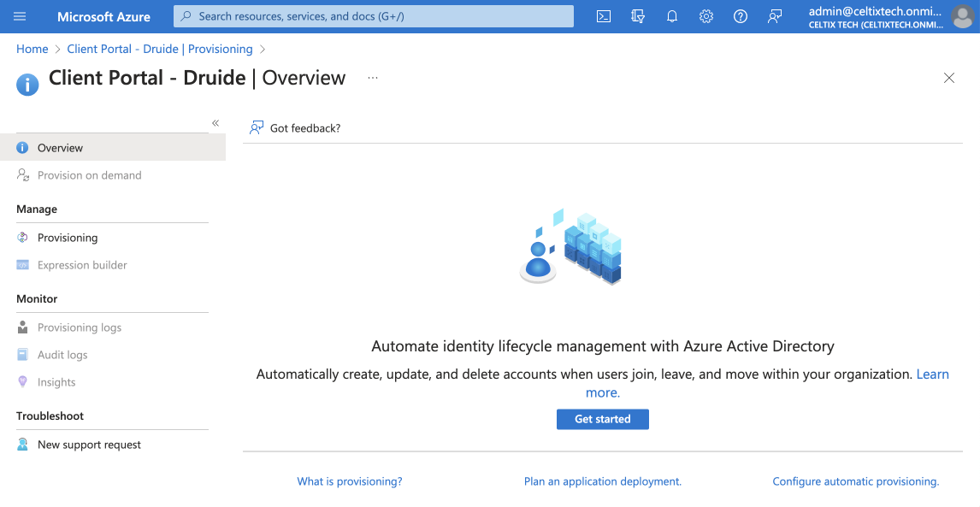The image size is (980, 507).
Task: Click the CELTIX TECH tenant name text
Action: pyautogui.click(x=875, y=25)
